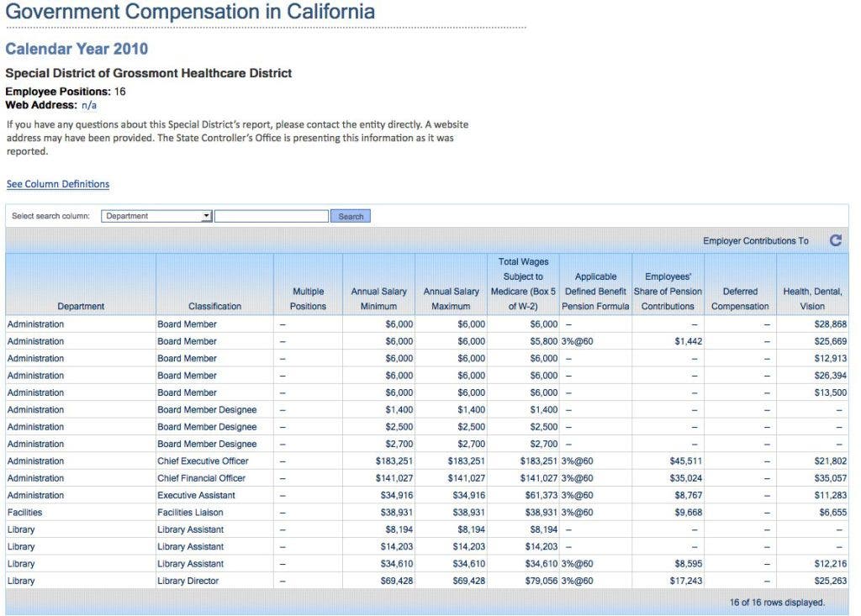Sort by Annual Salary Maximum header
861x616 pixels.
pos(451,298)
